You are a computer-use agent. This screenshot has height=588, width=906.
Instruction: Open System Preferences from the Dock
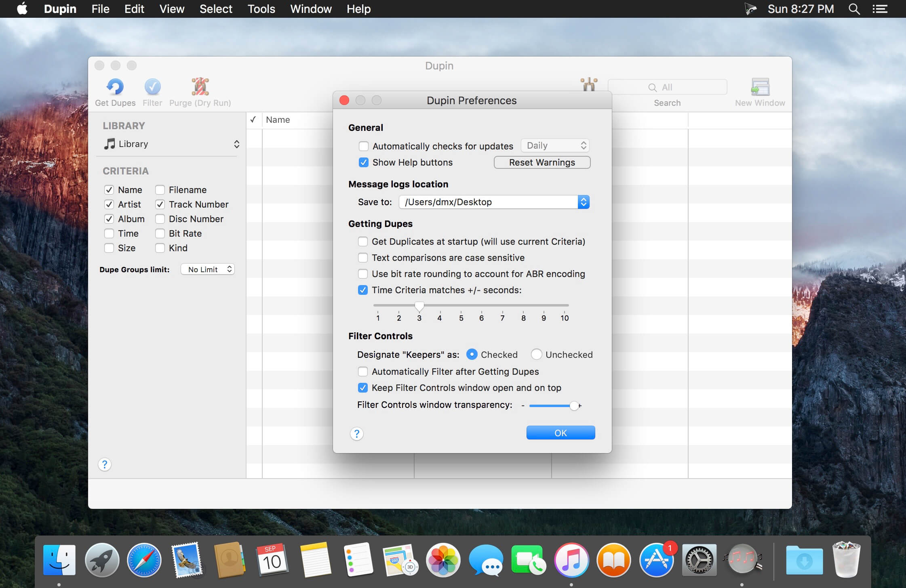[x=700, y=560]
